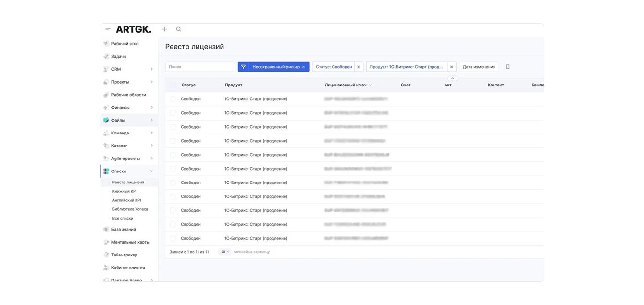Click the plus icon in top bar
644x305 pixels.
[x=164, y=29]
